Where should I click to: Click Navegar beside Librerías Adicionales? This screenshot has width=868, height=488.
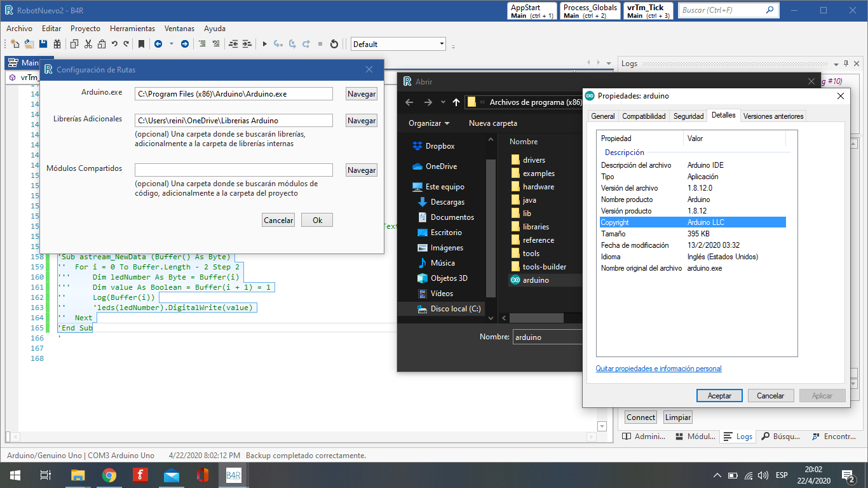pos(362,121)
